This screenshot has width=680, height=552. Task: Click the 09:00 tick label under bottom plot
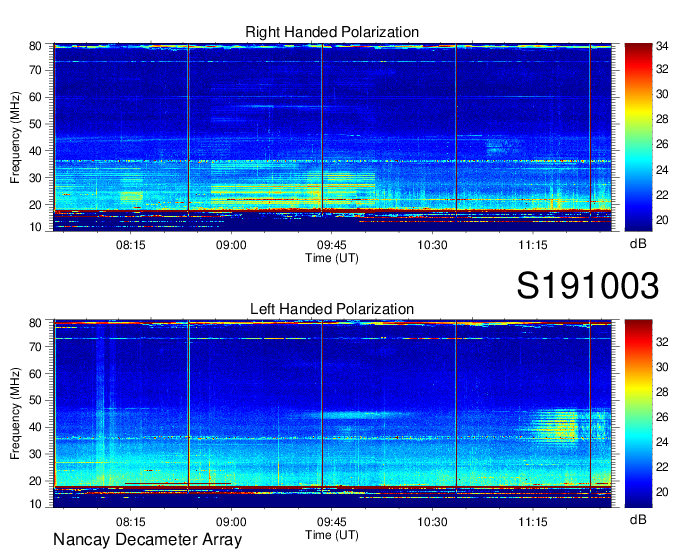pyautogui.click(x=231, y=522)
